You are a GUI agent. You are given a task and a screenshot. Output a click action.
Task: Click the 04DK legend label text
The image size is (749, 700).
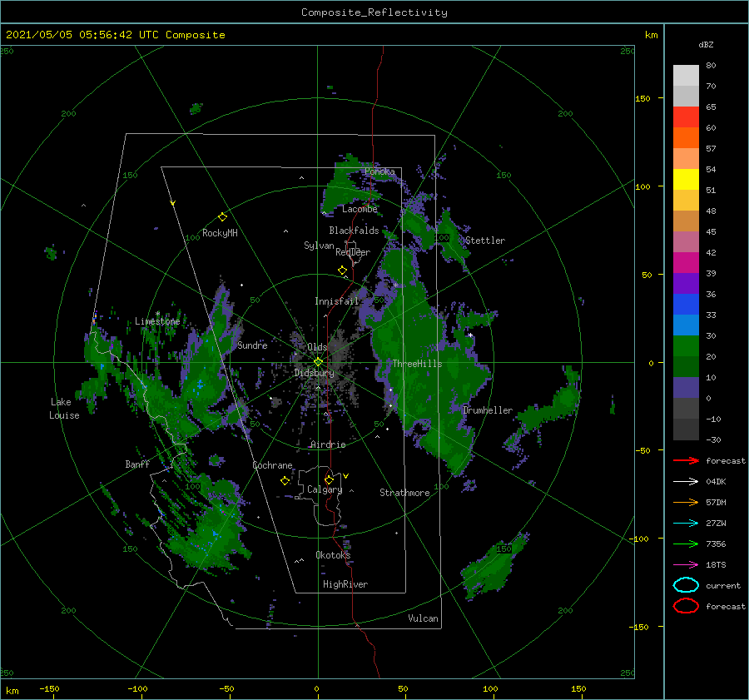[716, 482]
